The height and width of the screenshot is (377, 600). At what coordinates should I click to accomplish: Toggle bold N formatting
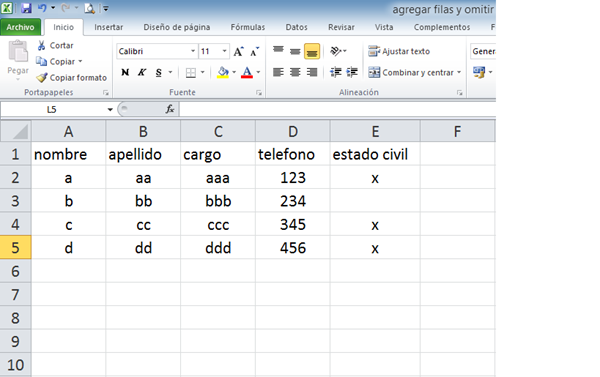coord(125,72)
